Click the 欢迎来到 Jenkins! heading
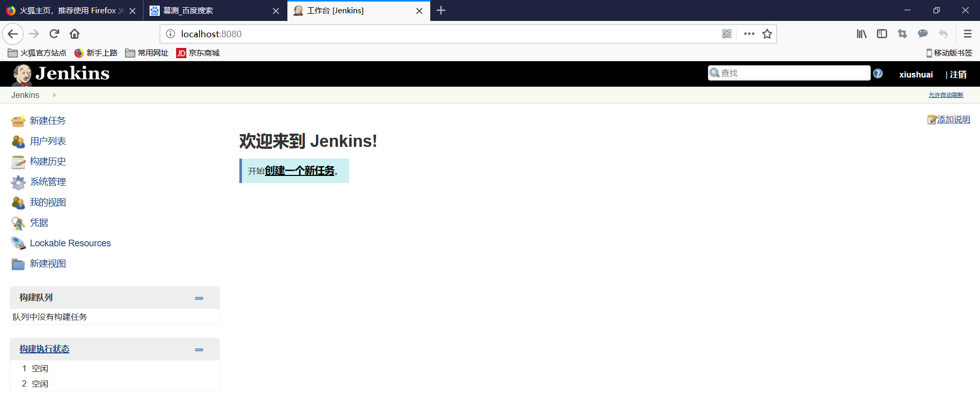 (x=308, y=141)
